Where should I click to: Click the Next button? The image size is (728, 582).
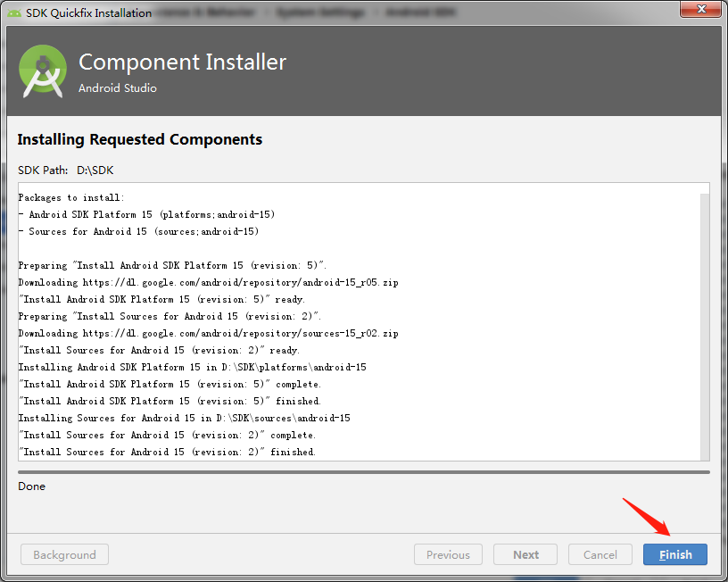[x=525, y=554]
